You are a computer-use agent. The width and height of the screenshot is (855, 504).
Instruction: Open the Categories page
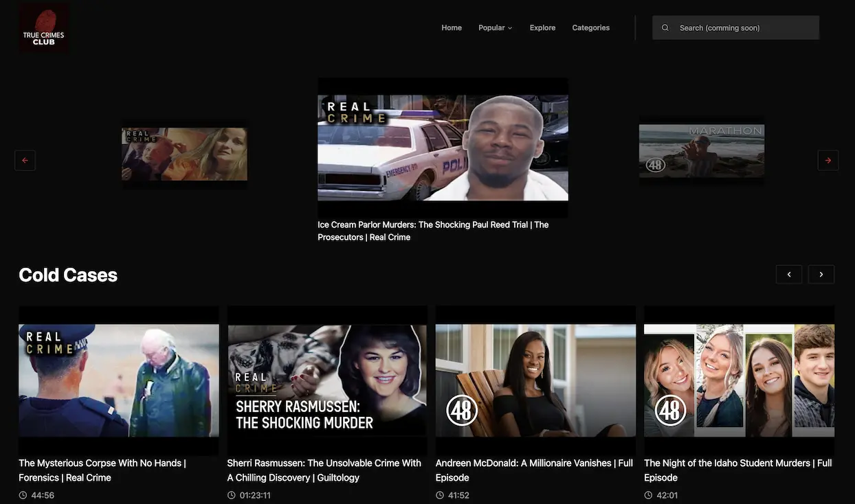(591, 27)
